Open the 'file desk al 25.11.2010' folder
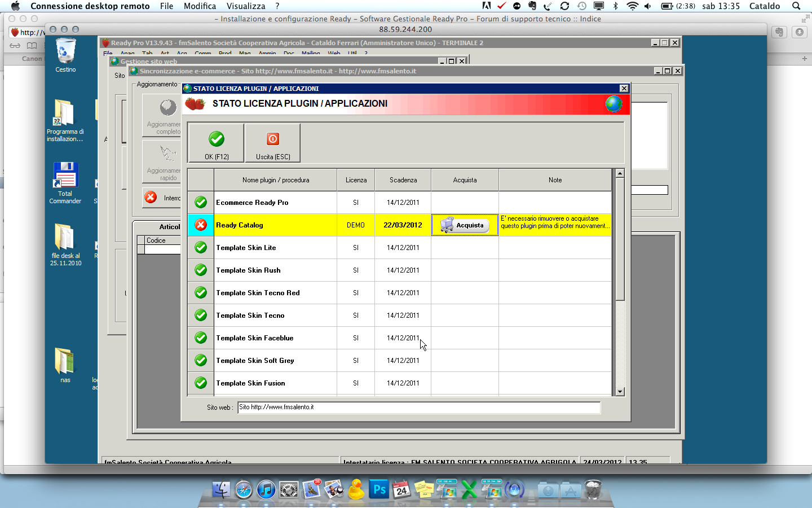The width and height of the screenshot is (812, 508). 65,244
